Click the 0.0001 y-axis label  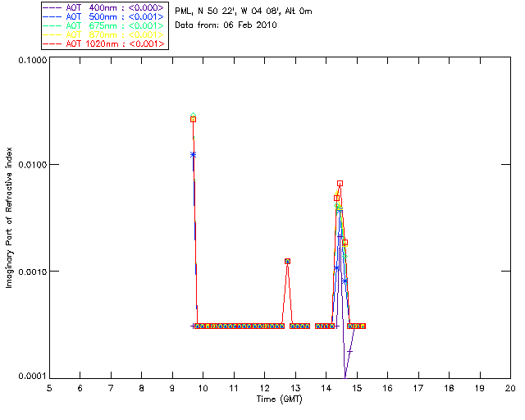[x=33, y=377]
